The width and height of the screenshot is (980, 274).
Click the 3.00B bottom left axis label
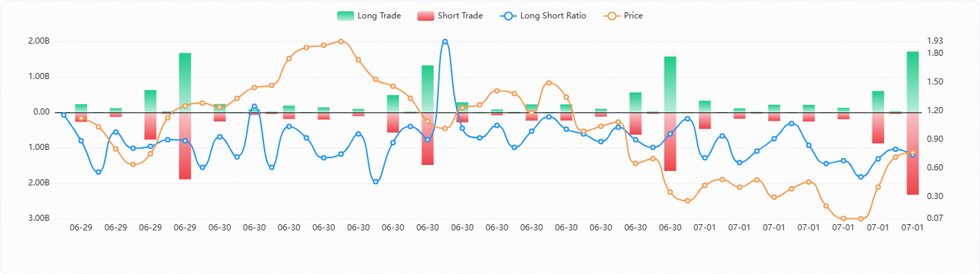coord(38,219)
